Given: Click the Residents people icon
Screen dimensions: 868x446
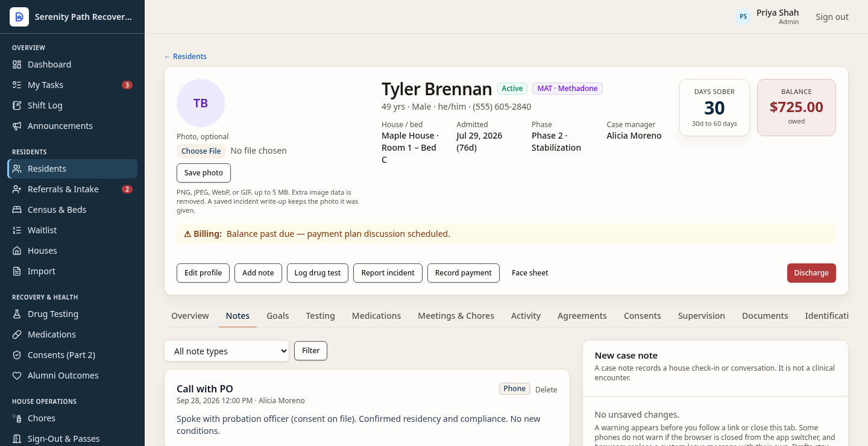Looking at the screenshot, I should (17, 169).
